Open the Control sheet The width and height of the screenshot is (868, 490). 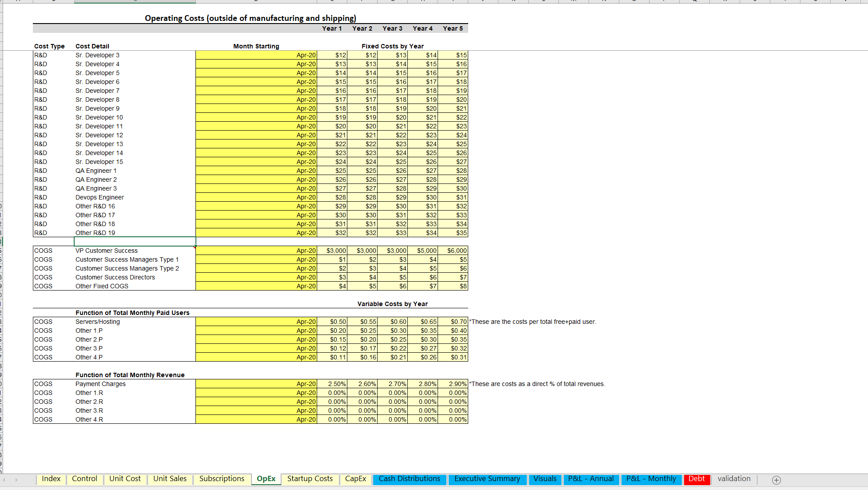click(84, 479)
